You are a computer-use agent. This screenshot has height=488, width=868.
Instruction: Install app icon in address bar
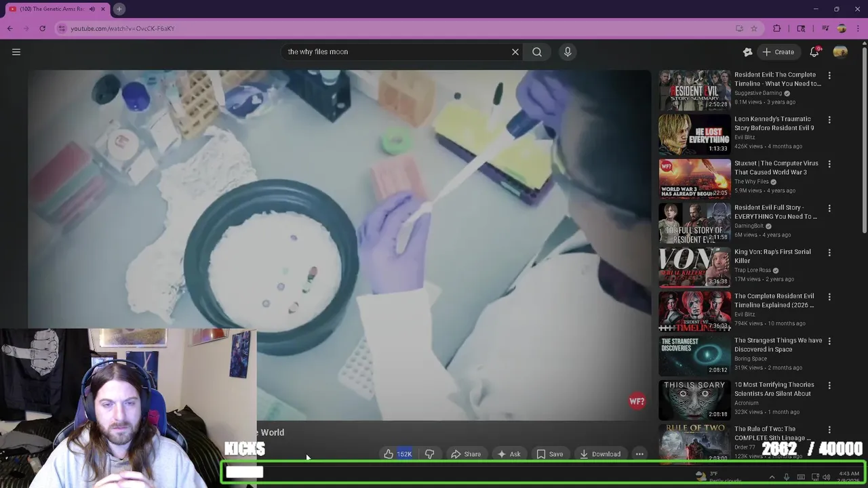[739, 28]
